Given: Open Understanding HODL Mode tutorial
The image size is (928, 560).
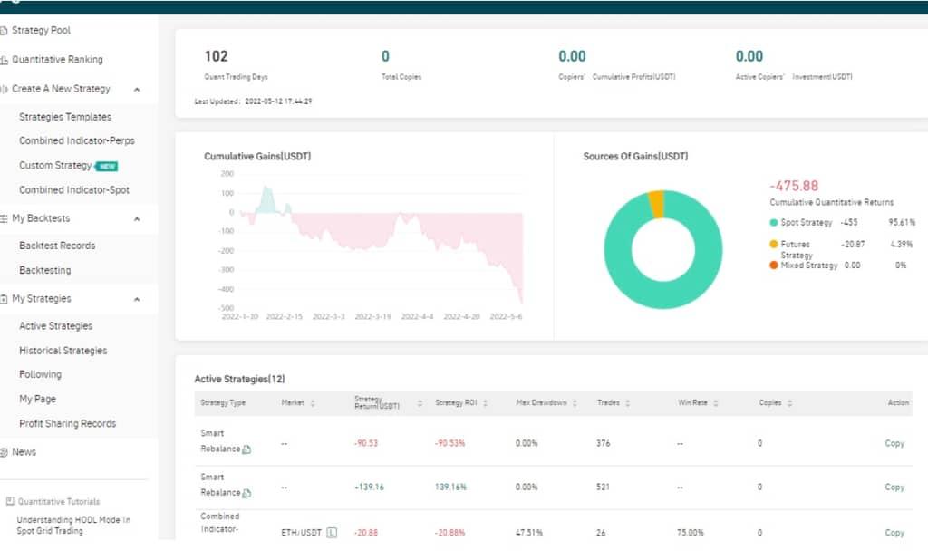Looking at the screenshot, I should (x=73, y=525).
